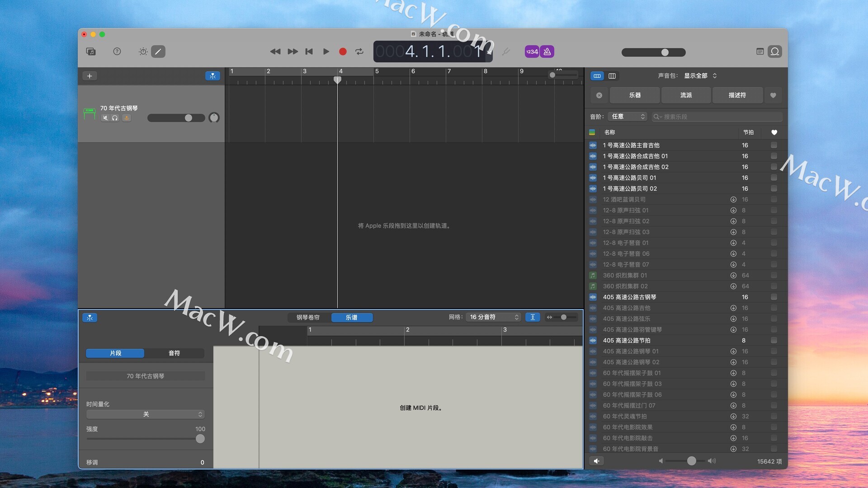Enable the metronome click icon
Viewport: 868px width, 488px height.
[x=547, y=52]
